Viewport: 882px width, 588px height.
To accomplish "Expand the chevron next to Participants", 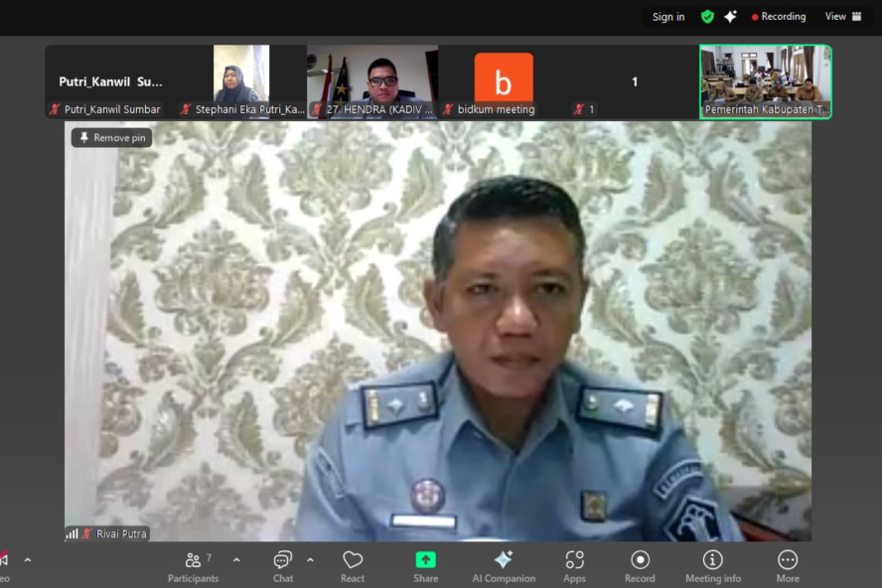I will 236,560.
